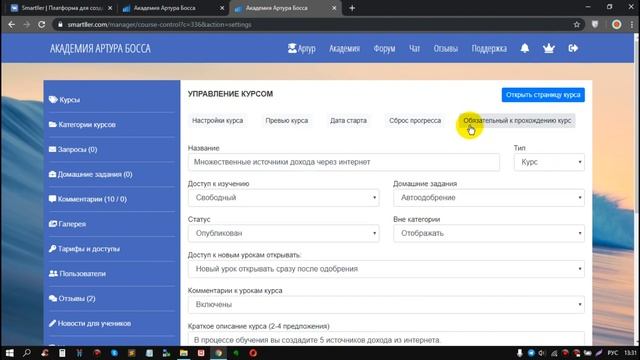Switch to Настройки курса tab

(218, 120)
